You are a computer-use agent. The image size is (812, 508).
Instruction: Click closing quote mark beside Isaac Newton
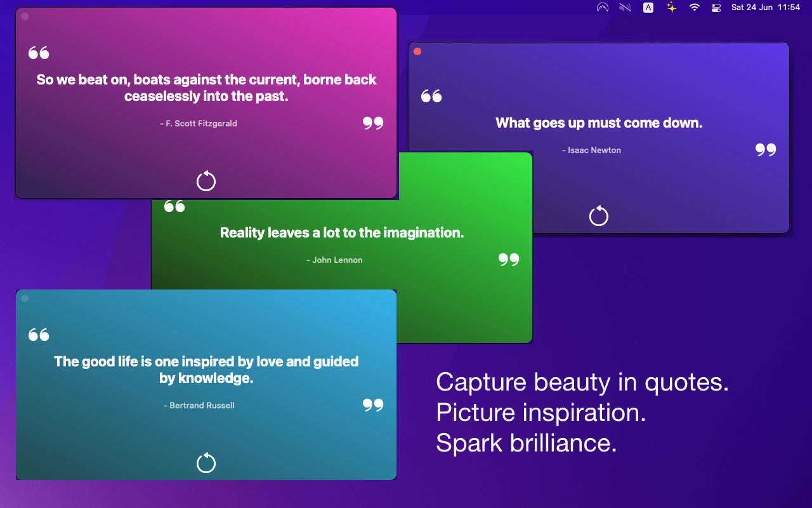click(x=766, y=150)
